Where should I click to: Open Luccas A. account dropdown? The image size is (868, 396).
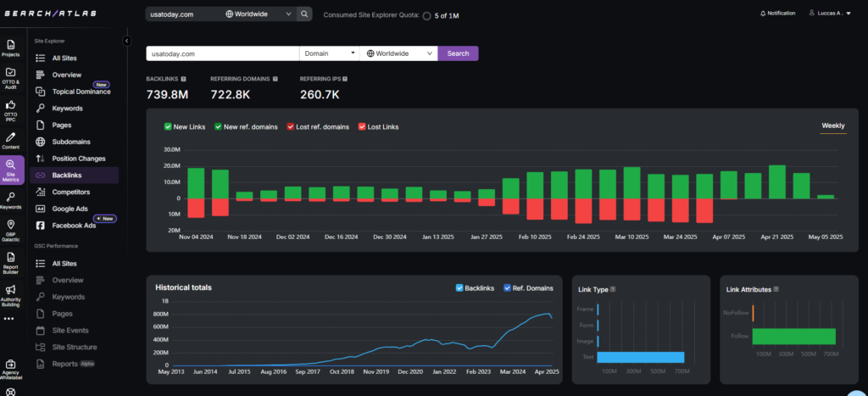pos(829,14)
